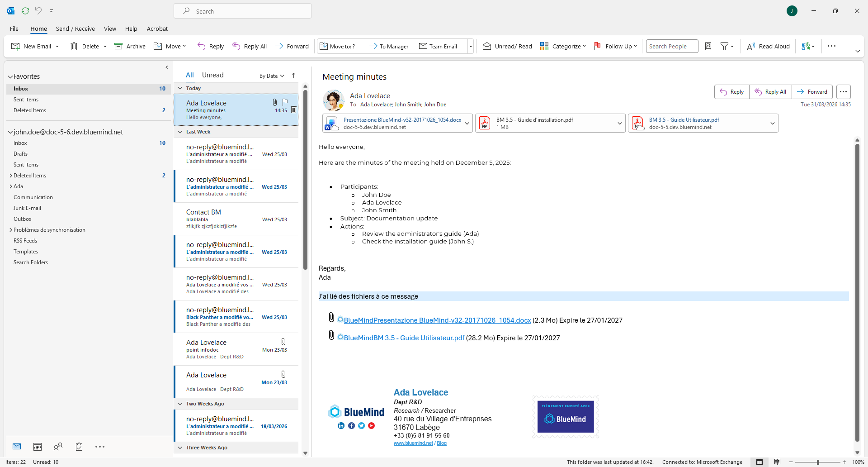Toggle the Unread/Read status button
The image size is (868, 467).
pyautogui.click(x=507, y=46)
